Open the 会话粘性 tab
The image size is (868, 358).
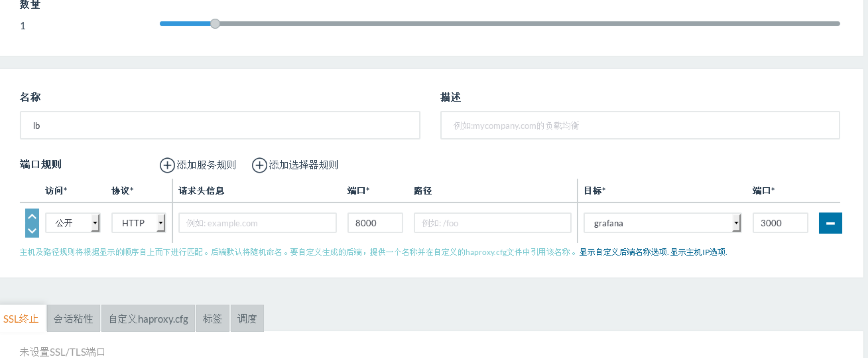(x=73, y=319)
